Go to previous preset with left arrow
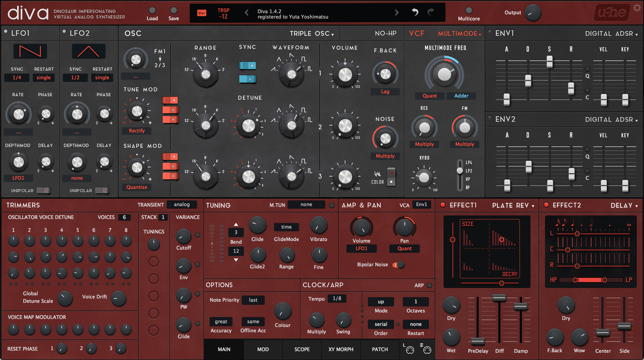 tap(246, 12)
